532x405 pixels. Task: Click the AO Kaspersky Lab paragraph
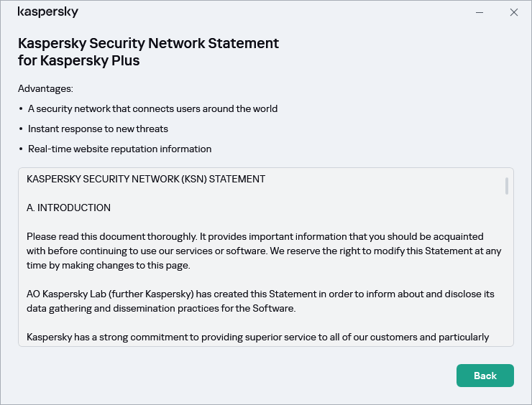(260, 301)
